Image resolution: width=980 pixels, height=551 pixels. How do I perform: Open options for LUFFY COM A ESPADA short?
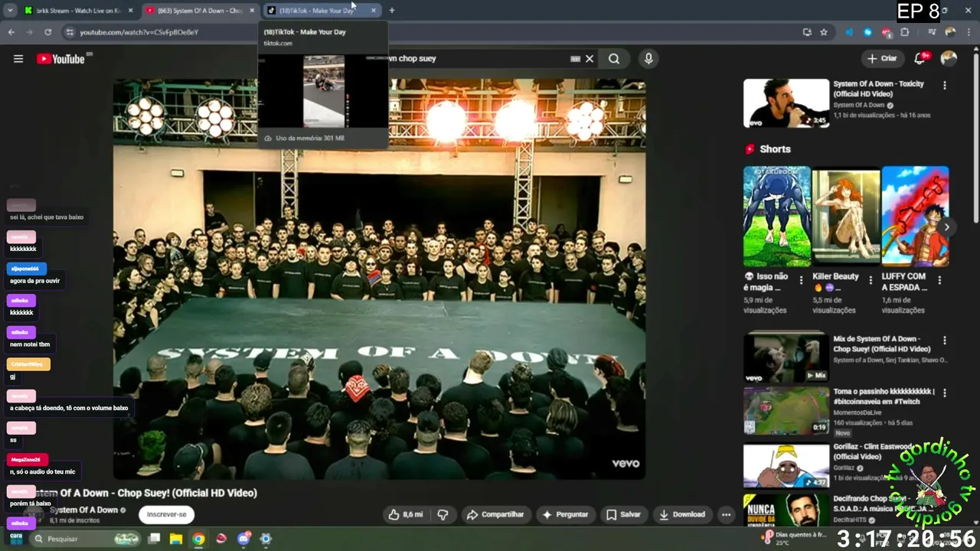click(x=939, y=280)
